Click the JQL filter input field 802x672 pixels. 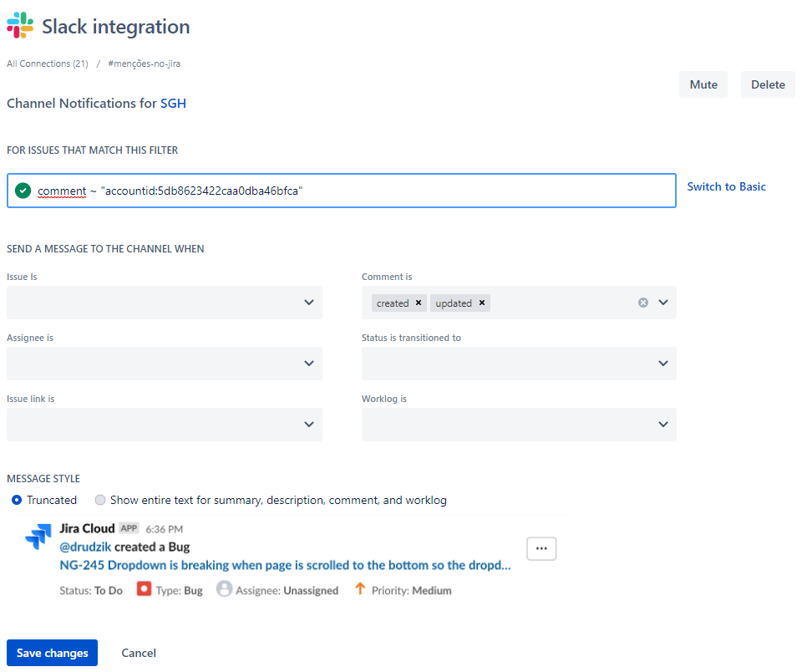[418, 191]
